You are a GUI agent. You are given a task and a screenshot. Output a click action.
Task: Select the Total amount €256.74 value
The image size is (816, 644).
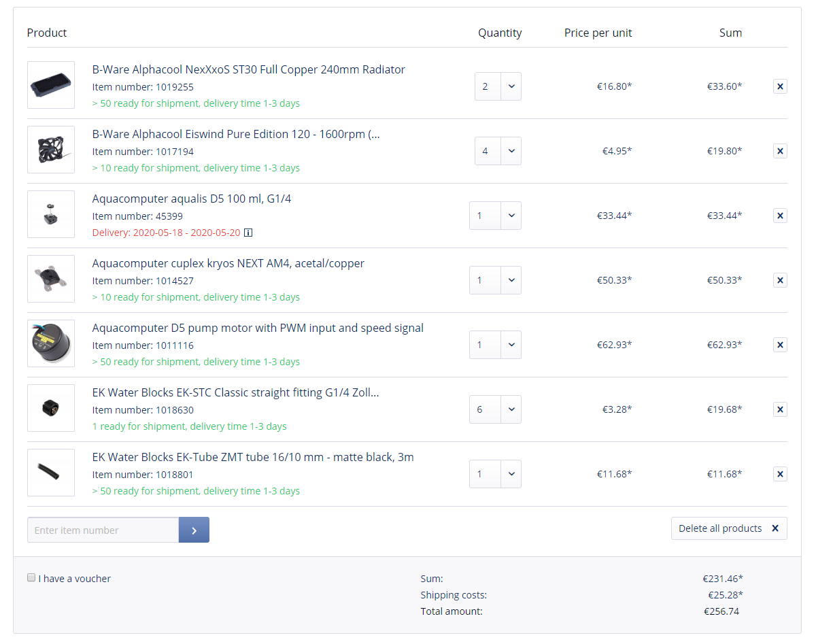tap(721, 611)
